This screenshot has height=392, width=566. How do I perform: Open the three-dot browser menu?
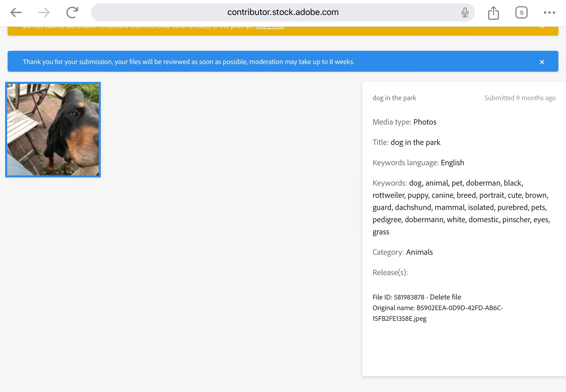(x=549, y=12)
